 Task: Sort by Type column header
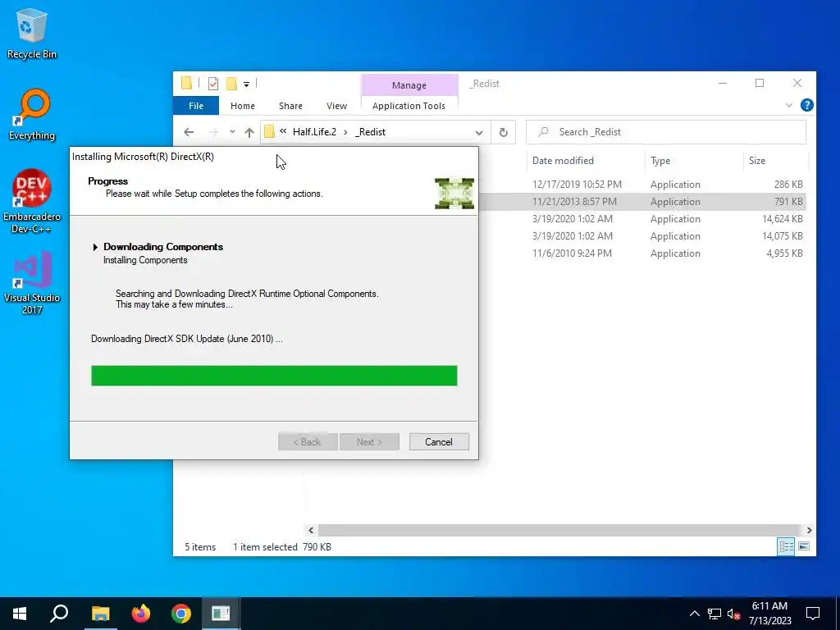660,161
